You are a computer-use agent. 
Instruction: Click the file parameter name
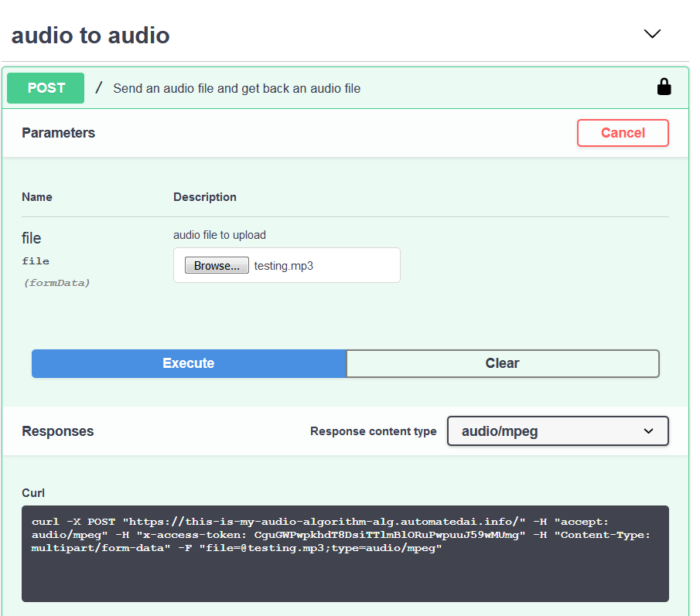click(31, 238)
